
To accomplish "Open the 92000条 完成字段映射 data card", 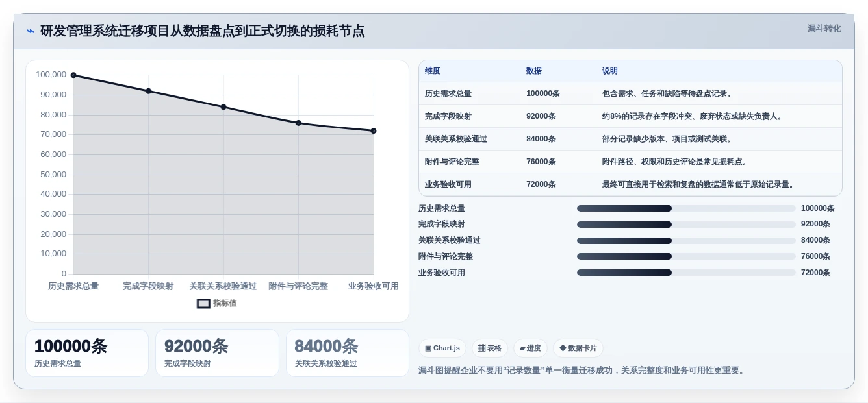I will pos(217,353).
